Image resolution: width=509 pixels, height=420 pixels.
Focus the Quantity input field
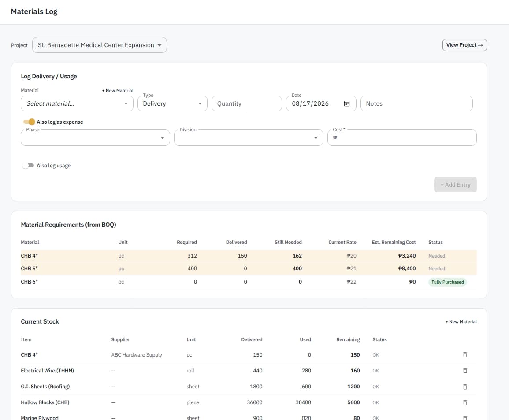click(x=247, y=103)
